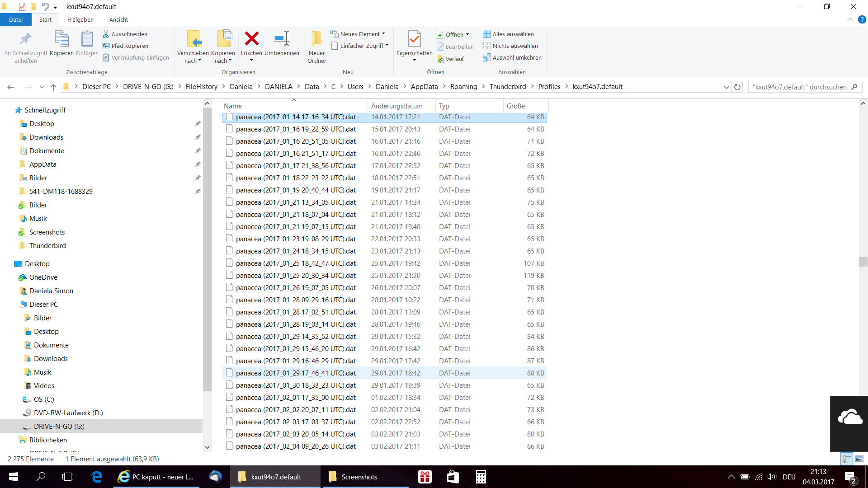Click the search box for kxut94o7.default
This screenshot has width=868, height=488.
click(799, 87)
